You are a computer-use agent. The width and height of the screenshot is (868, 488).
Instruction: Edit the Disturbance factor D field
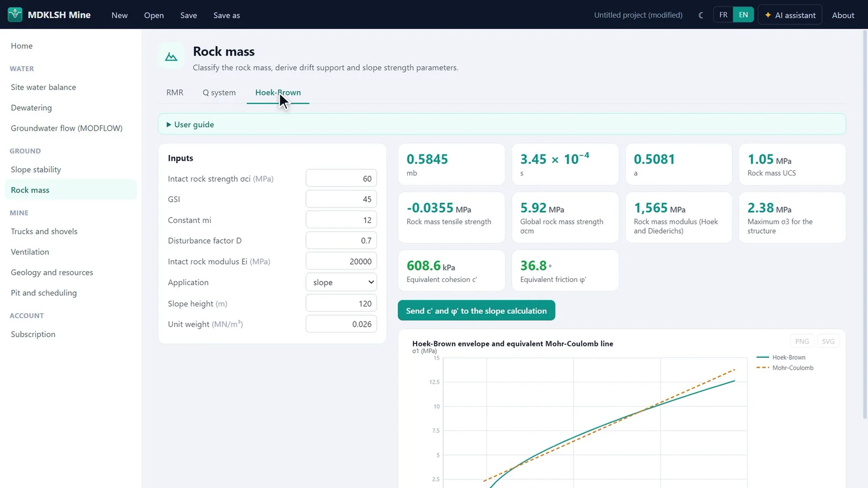(341, 240)
